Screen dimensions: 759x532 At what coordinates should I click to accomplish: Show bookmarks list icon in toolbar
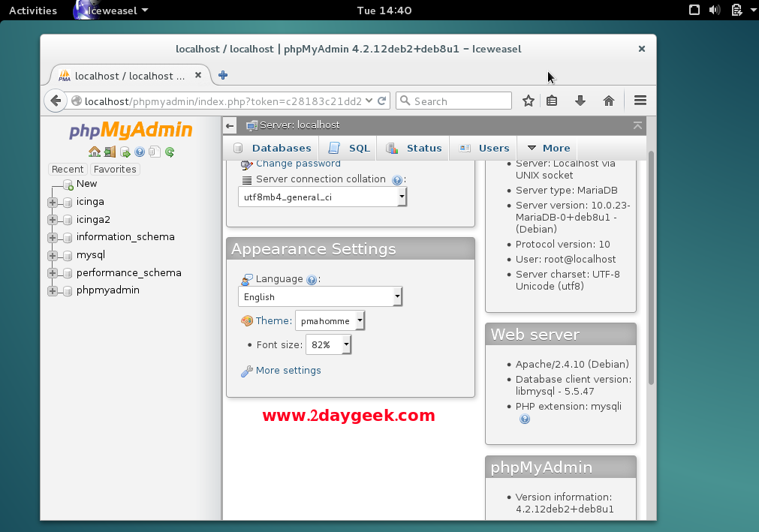[x=552, y=101]
